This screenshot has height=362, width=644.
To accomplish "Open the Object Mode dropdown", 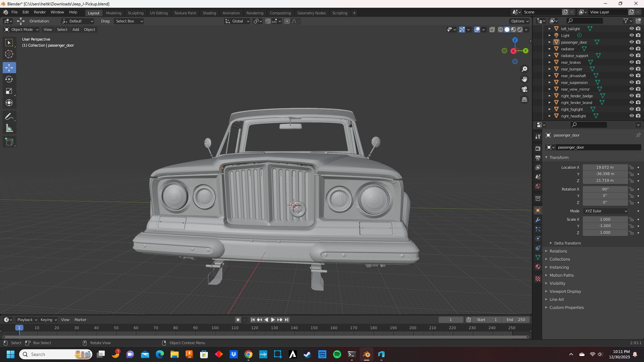I will [21, 30].
